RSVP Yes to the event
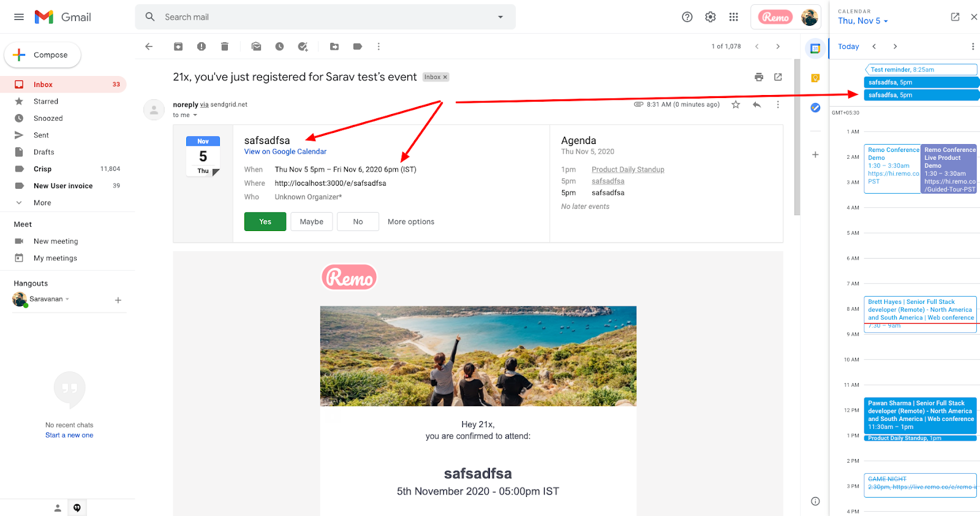Screen dimensions: 980x516 [265, 222]
